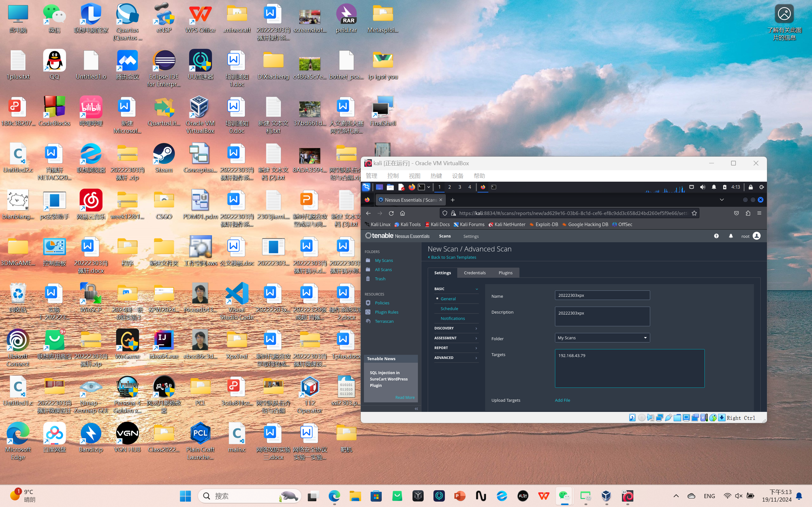
Task: Select Notifications under BASIC
Action: [452, 318]
